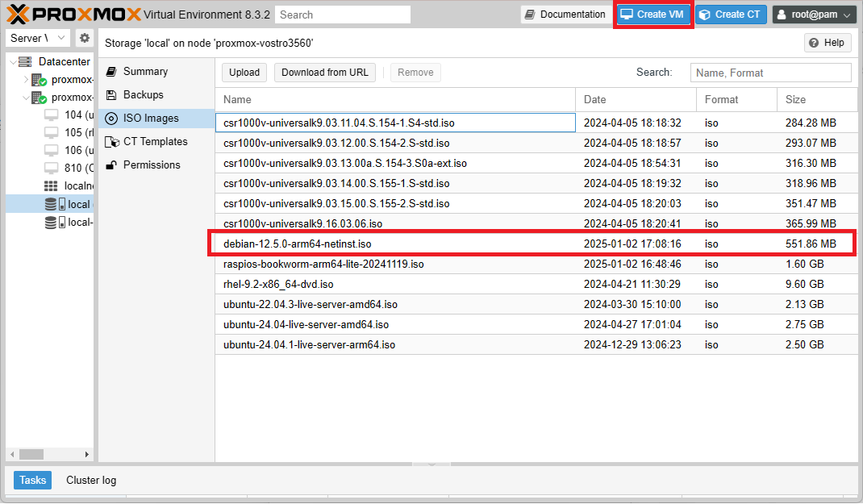Select raspios-bookworm-arm64-lite-20241119.iso row

click(536, 264)
